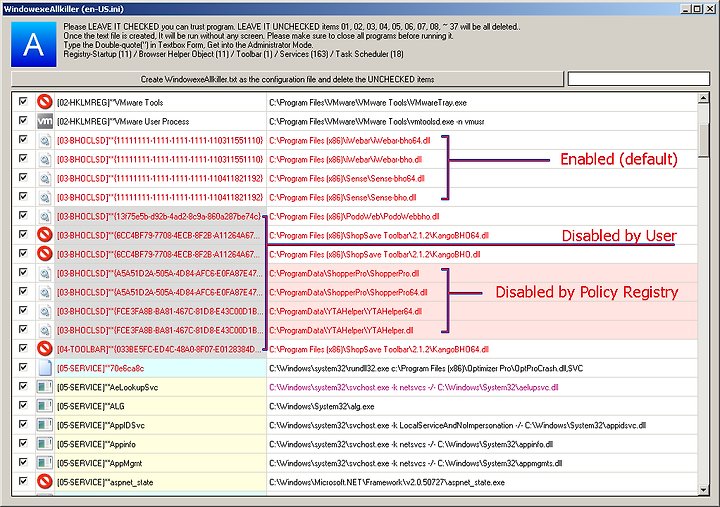Click the path ending in appidsvc.dll
720x507 pixels.
(x=457, y=425)
